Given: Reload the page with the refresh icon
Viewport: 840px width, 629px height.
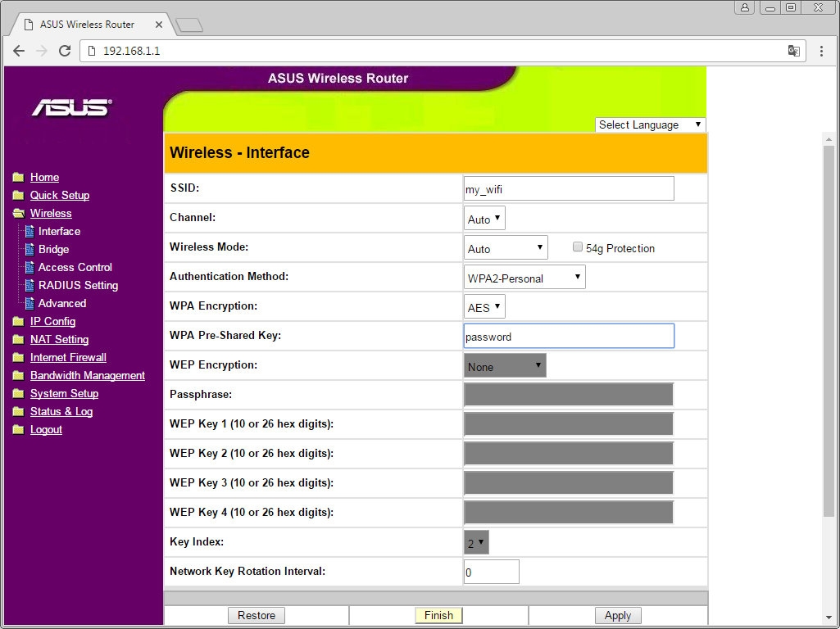Looking at the screenshot, I should pos(65,51).
